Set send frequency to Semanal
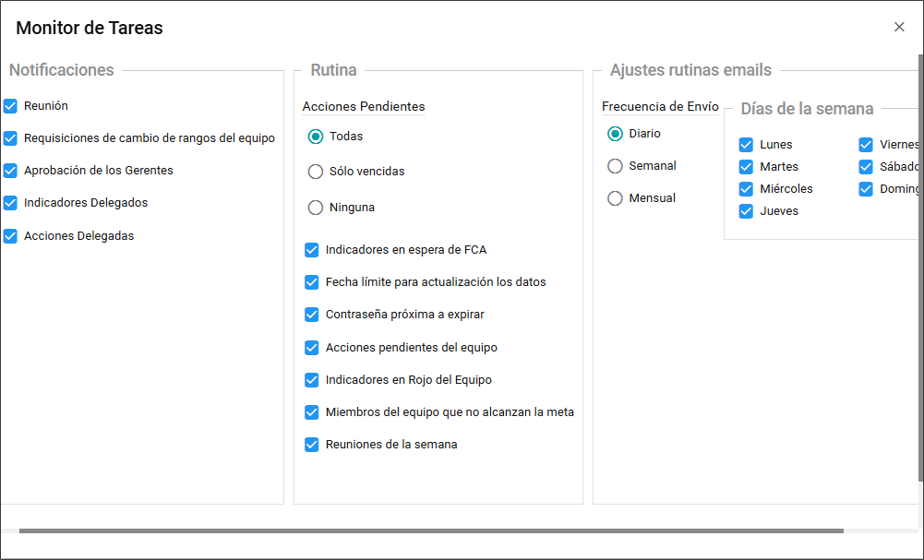Viewport: 924px width, 560px height. point(616,166)
